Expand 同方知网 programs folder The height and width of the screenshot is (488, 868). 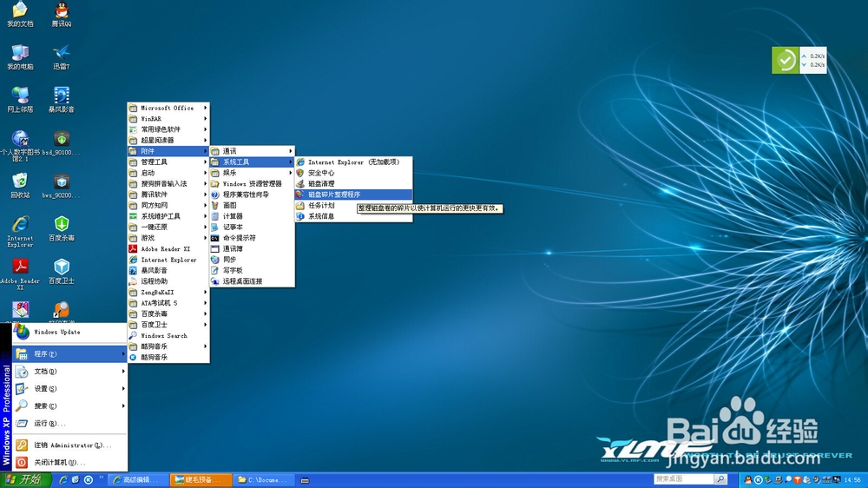[x=168, y=205]
